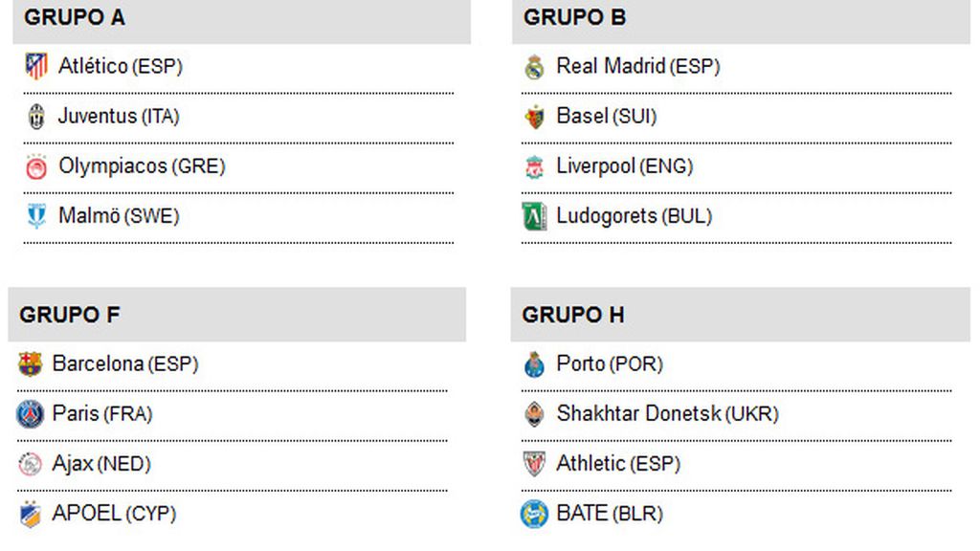Image resolution: width=980 pixels, height=551 pixels.
Task: Select the GRUPO H header bar
Action: point(741,315)
